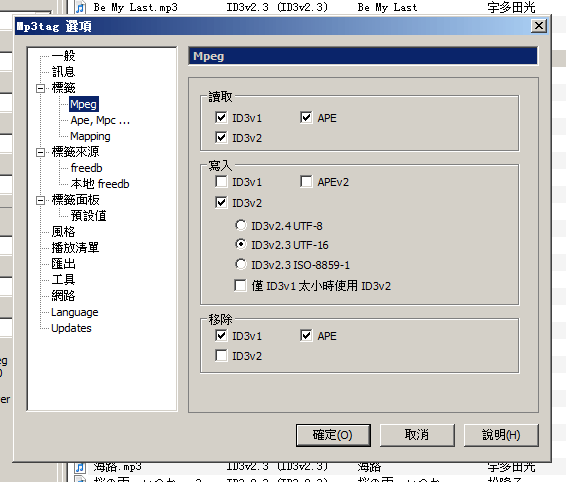Open help with 說明(H) button

pos(501,435)
